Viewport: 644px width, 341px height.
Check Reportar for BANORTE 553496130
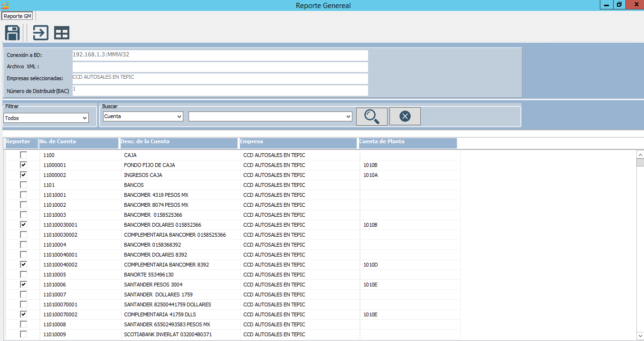coord(23,275)
